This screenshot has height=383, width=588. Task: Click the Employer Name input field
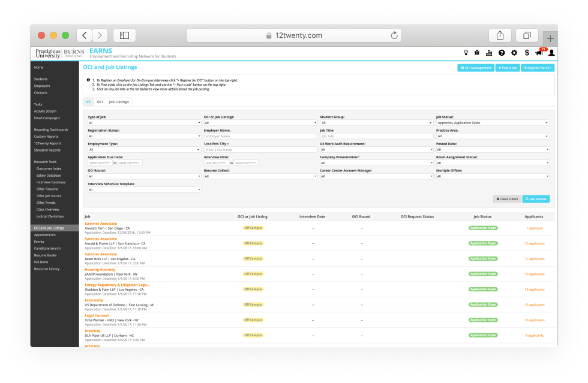(260, 137)
